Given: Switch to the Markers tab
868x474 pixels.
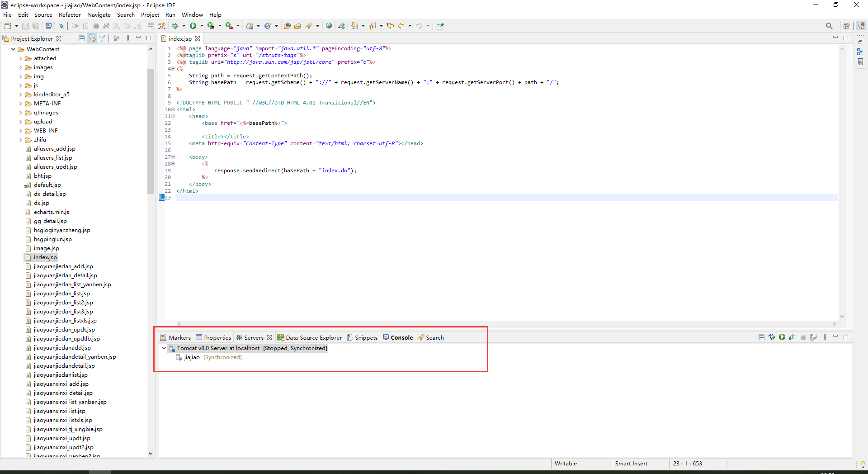Looking at the screenshot, I should point(175,337).
